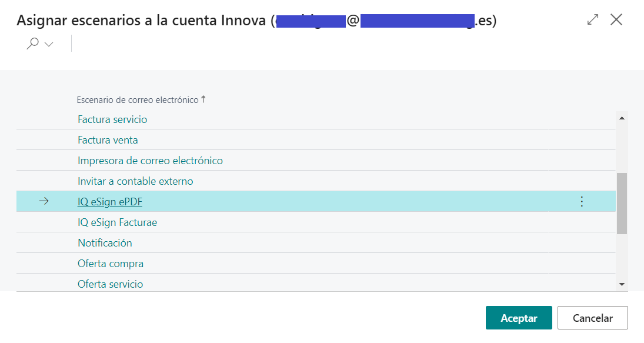Select the IQ eSign Facturae scenario row
This screenshot has height=343, width=644.
coord(116,222)
